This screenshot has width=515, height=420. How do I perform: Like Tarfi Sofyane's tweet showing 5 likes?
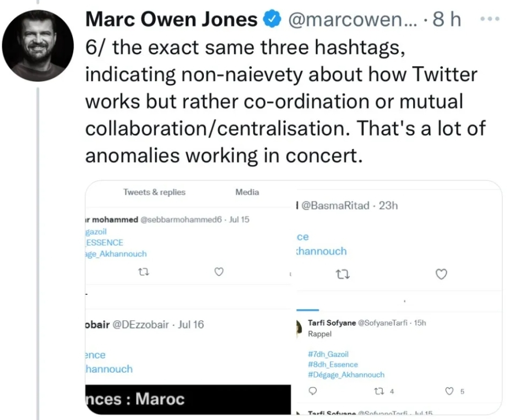(x=450, y=391)
